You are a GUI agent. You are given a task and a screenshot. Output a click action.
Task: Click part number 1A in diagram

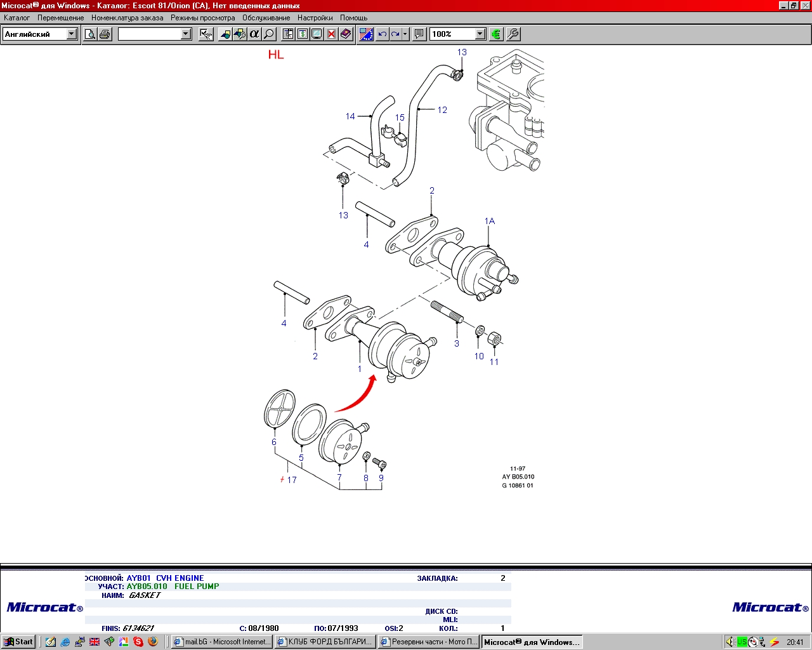click(x=490, y=222)
